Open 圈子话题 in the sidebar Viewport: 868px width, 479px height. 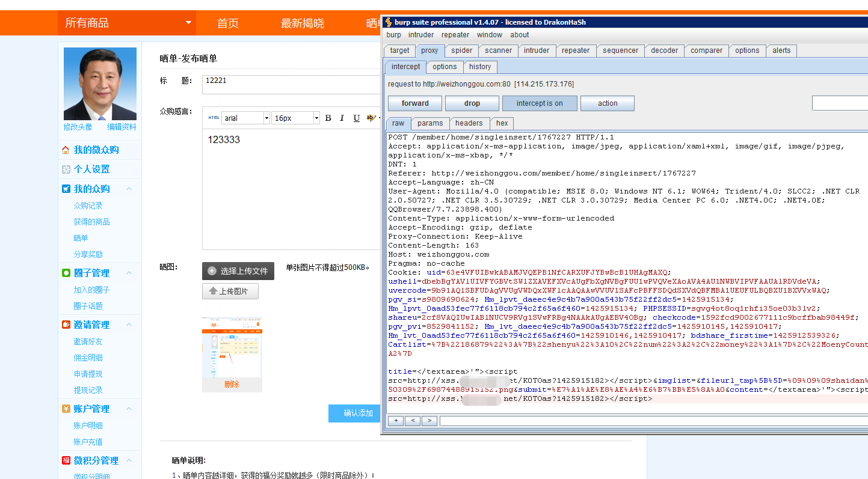(88, 306)
